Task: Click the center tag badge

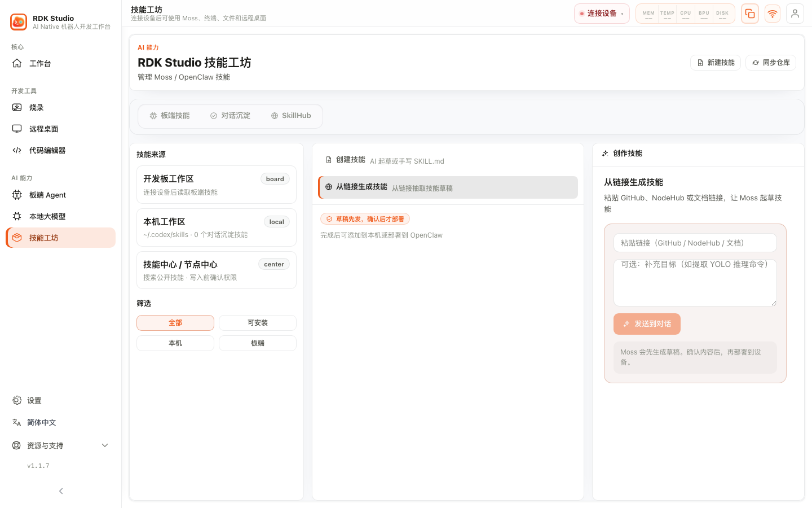Action: pos(274,264)
